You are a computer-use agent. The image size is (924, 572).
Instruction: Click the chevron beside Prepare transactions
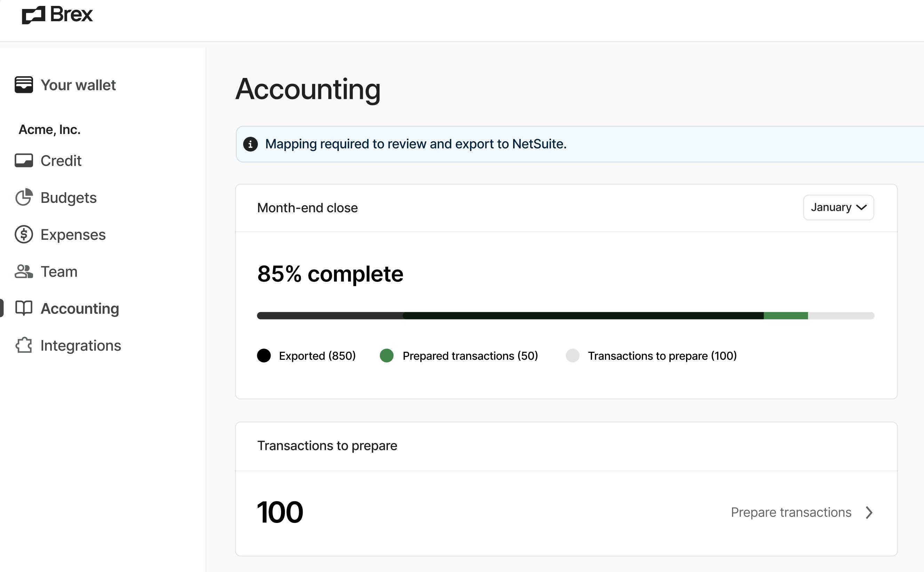tap(869, 513)
